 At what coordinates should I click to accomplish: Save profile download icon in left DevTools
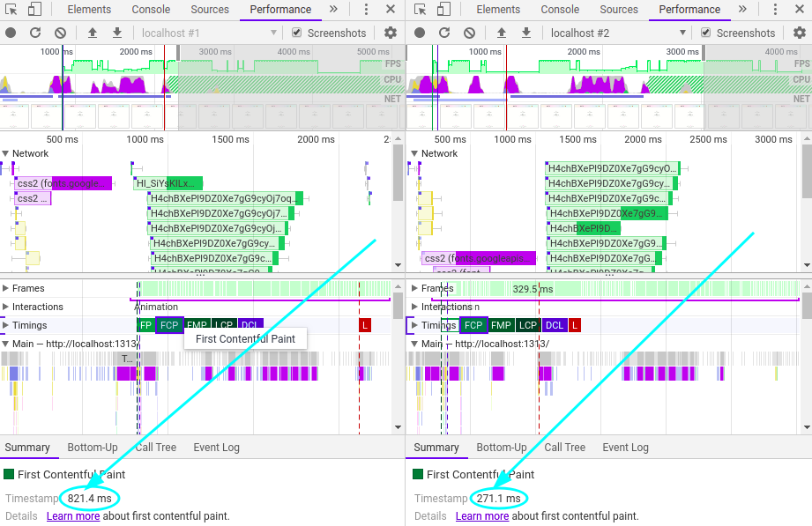[x=117, y=33]
